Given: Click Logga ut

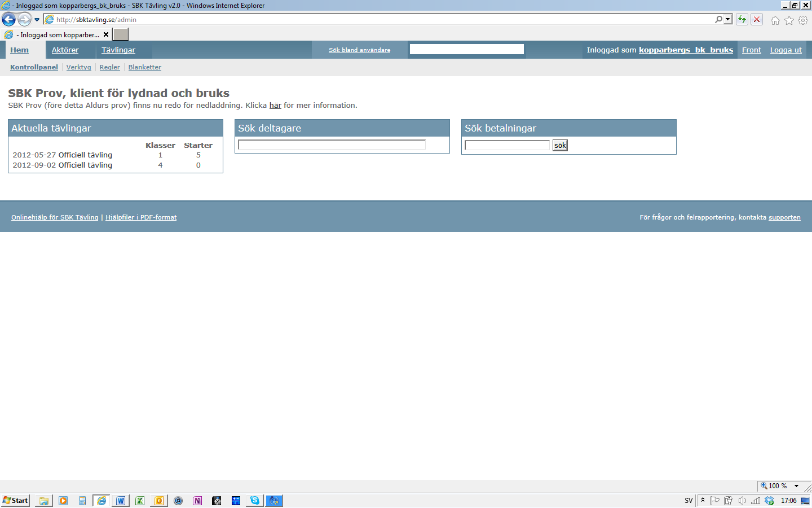Looking at the screenshot, I should 786,50.
